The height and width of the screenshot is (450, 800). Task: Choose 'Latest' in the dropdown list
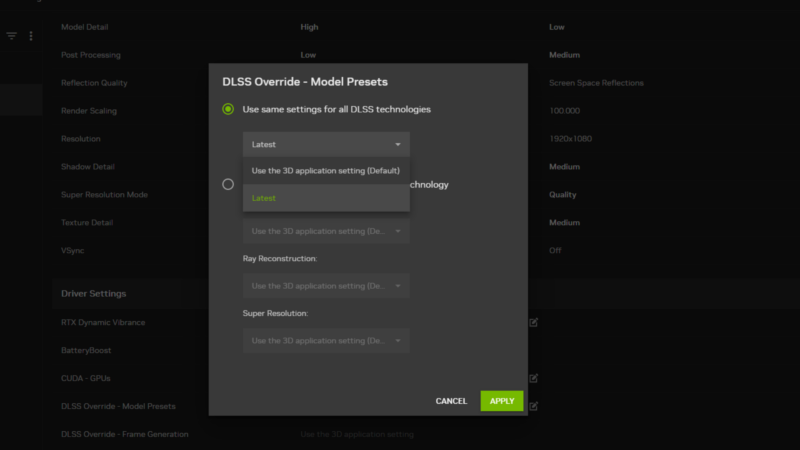point(326,198)
